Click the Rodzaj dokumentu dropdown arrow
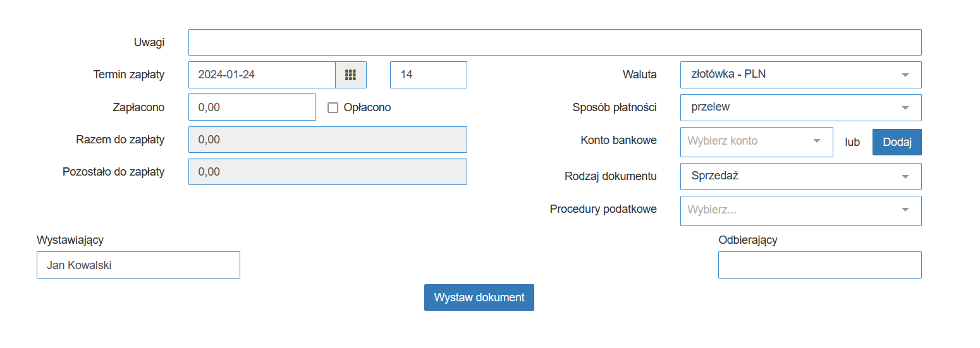The height and width of the screenshot is (348, 980). 905,177
